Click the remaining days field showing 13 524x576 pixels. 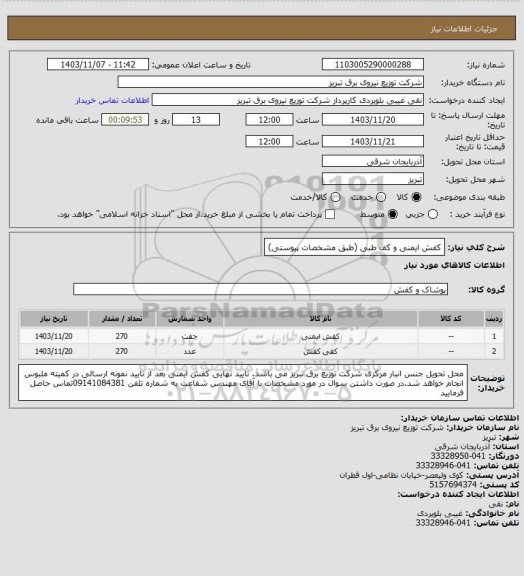tap(196, 120)
